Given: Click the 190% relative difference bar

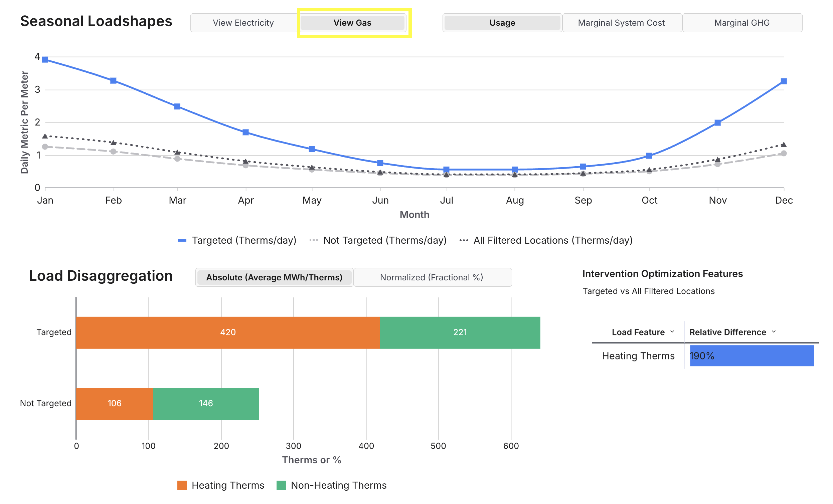Looking at the screenshot, I should (x=752, y=356).
